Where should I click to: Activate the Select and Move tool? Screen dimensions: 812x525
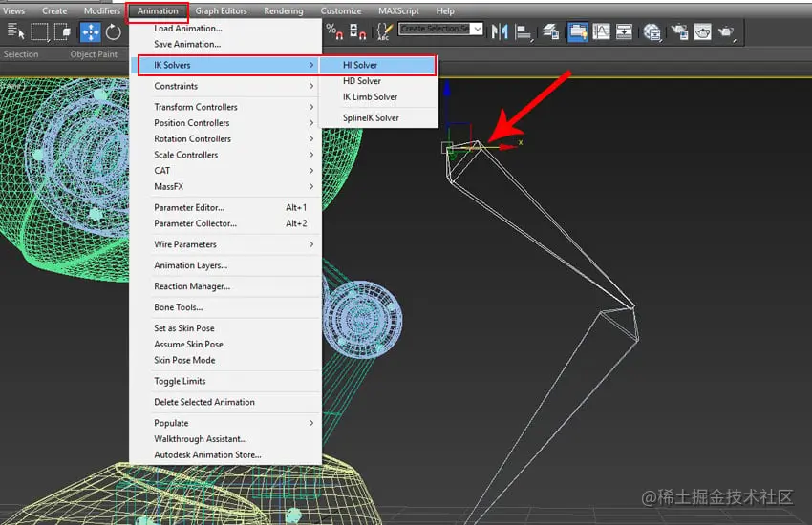[x=90, y=32]
